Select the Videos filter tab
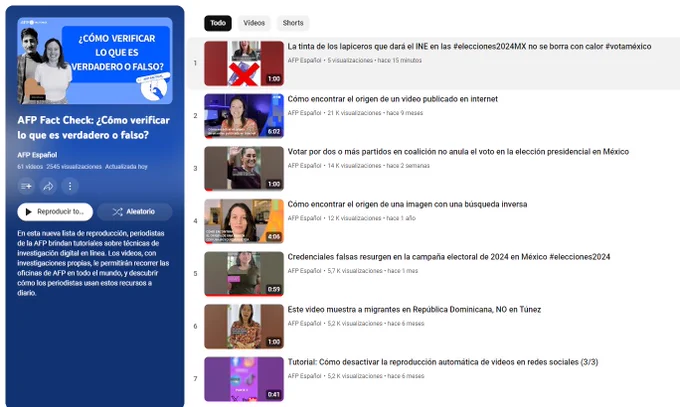The height and width of the screenshot is (407, 680). point(254,23)
